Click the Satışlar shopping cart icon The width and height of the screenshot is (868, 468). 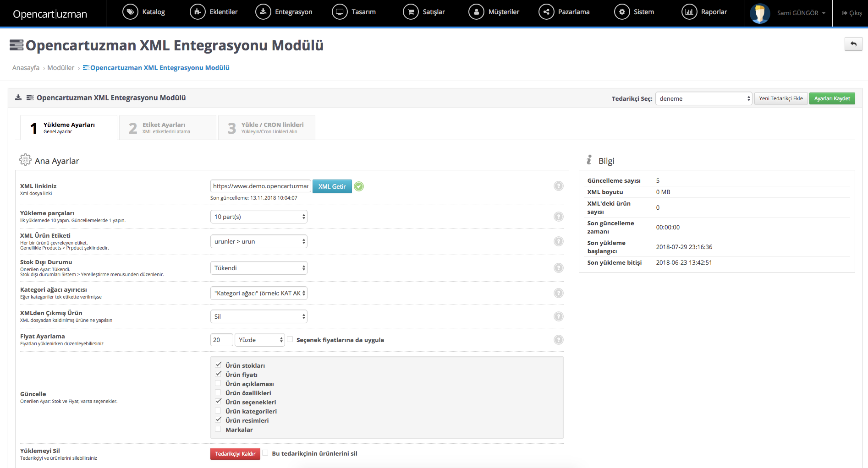click(411, 12)
